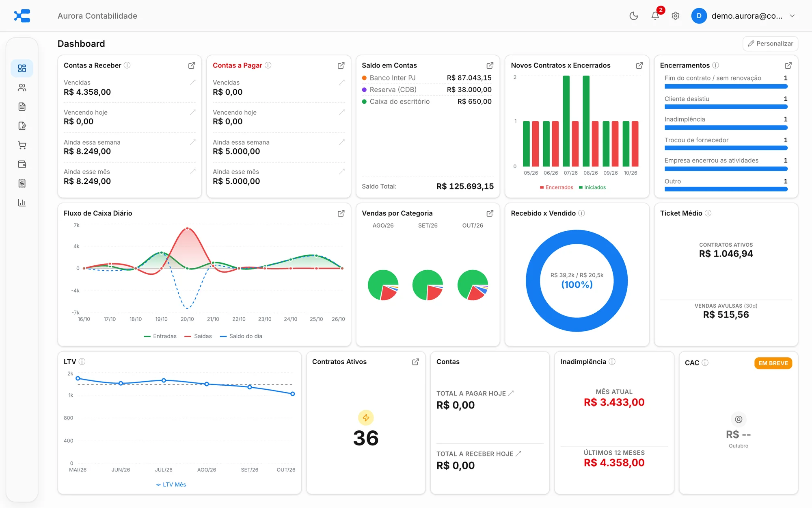Click the Personalizar button
This screenshot has width=812, height=508.
[x=770, y=43]
